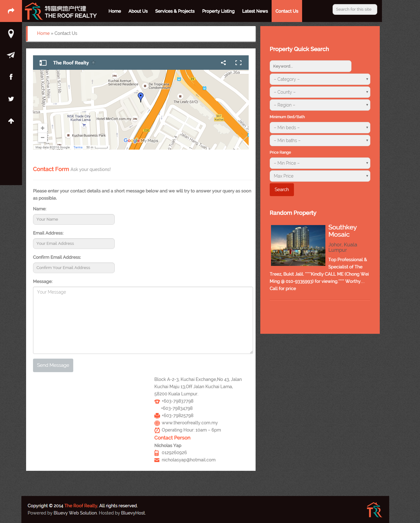The image size is (420, 523).
Task: Open Services & Projects menu
Action: (x=175, y=11)
